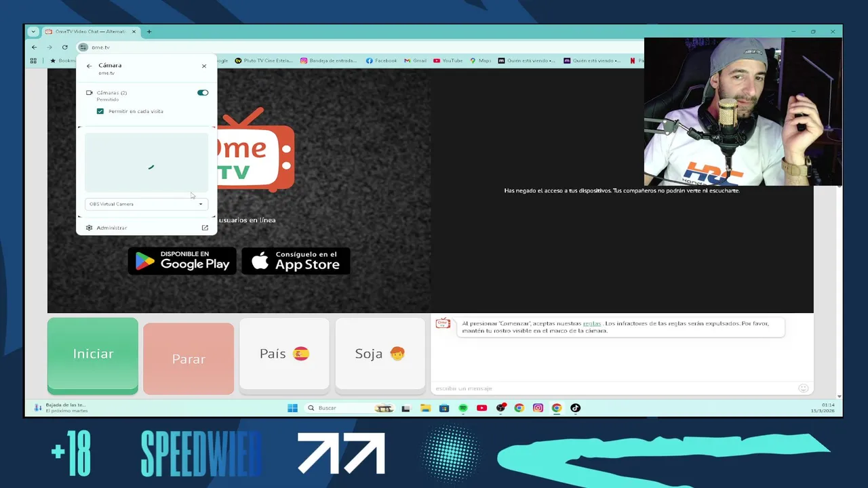This screenshot has width=868, height=488.
Task: Open the Facebook bookmark
Action: coord(381,61)
